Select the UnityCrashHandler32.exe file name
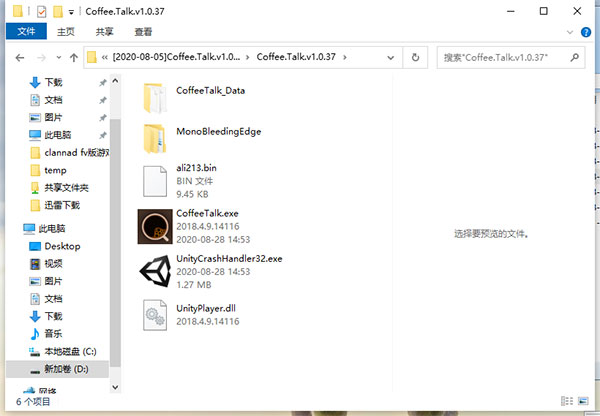Image resolution: width=600 pixels, height=416 pixels. [229, 259]
